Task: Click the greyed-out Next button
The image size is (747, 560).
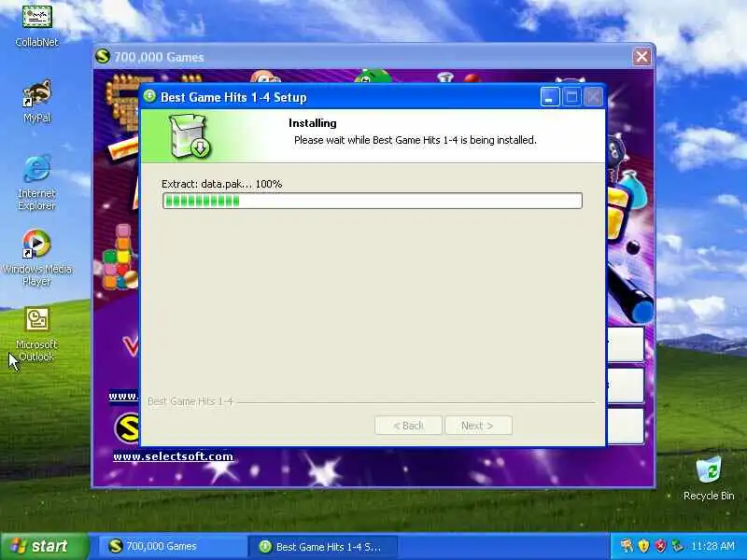Action: coord(478,426)
